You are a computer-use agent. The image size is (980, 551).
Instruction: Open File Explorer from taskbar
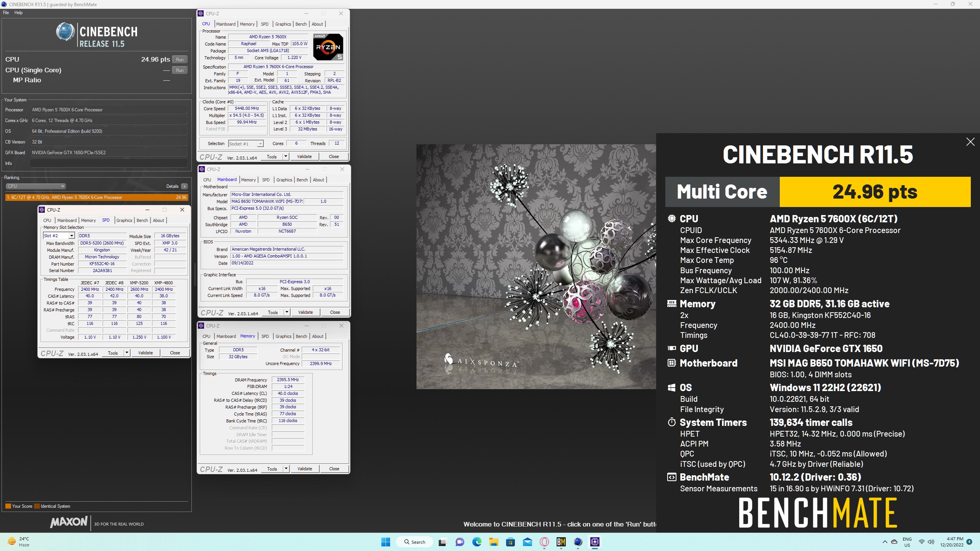(494, 542)
